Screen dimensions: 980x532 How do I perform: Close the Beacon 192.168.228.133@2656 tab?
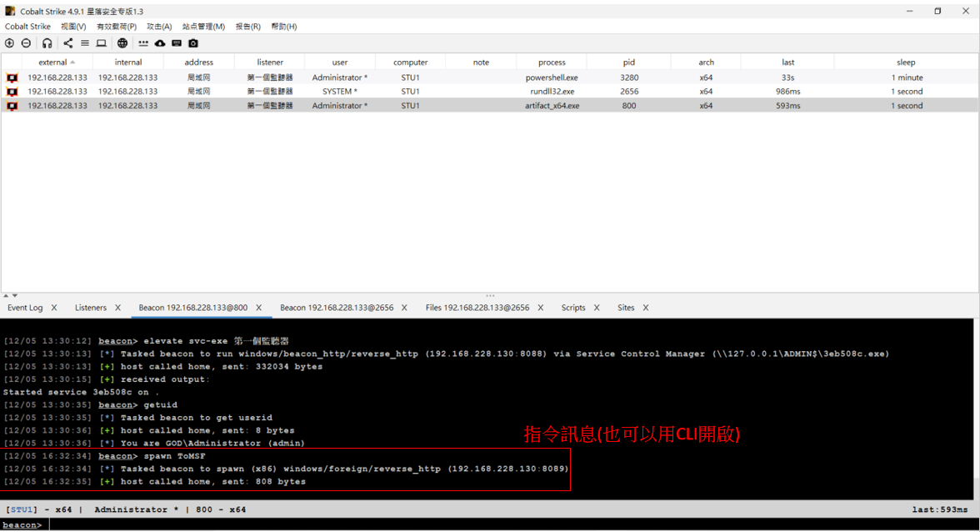pyautogui.click(x=404, y=308)
